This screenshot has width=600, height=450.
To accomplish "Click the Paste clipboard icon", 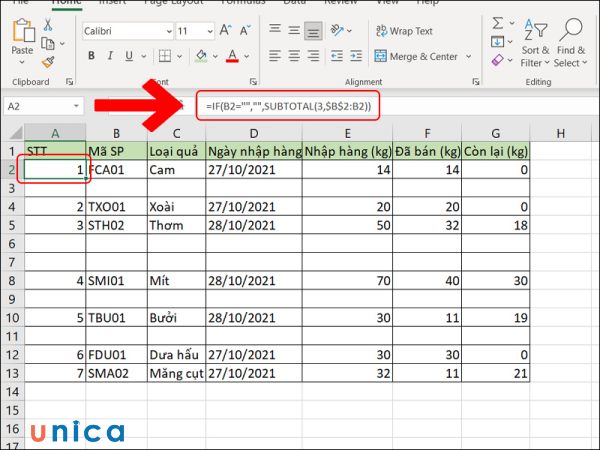I will point(23,31).
